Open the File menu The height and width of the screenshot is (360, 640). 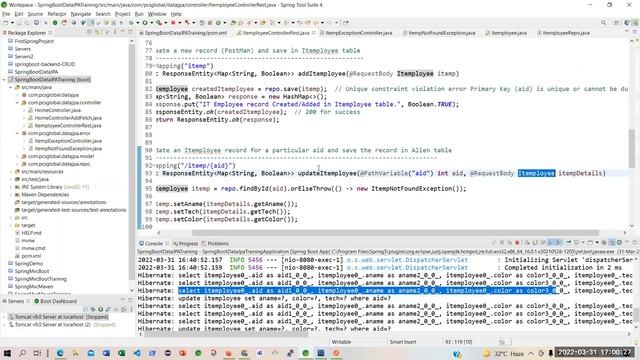[6, 14]
